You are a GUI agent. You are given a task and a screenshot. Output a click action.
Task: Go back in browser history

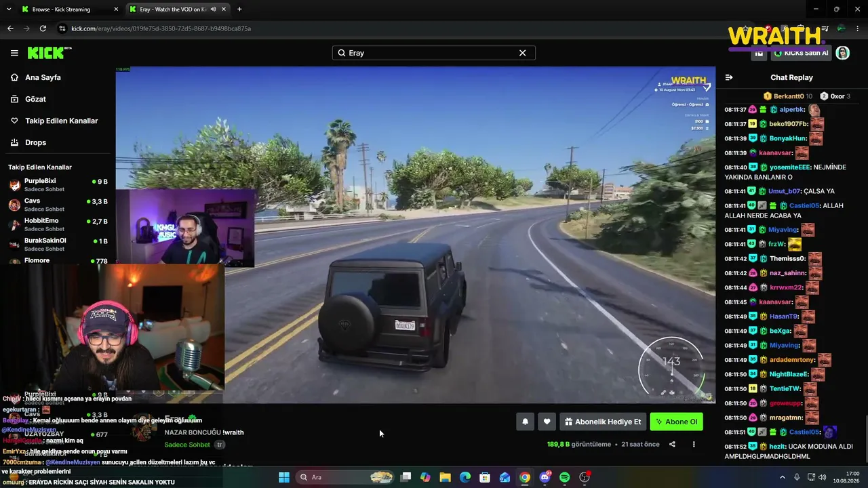[10, 28]
